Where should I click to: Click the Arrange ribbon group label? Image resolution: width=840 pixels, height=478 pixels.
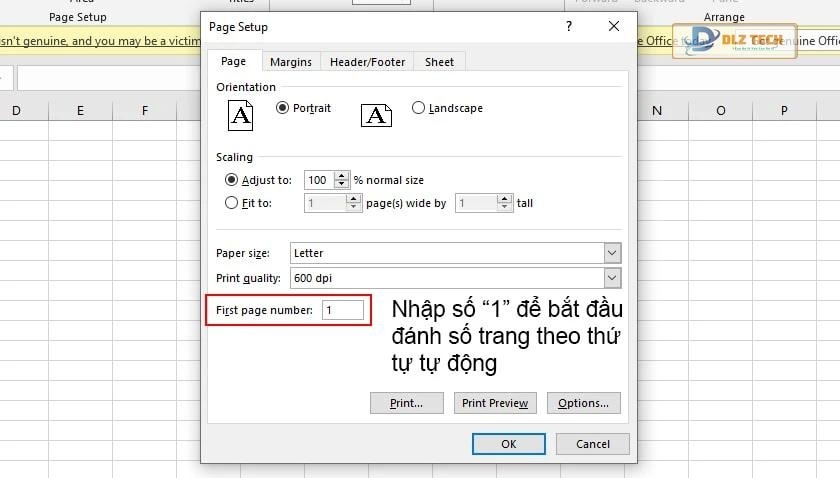coord(724,17)
